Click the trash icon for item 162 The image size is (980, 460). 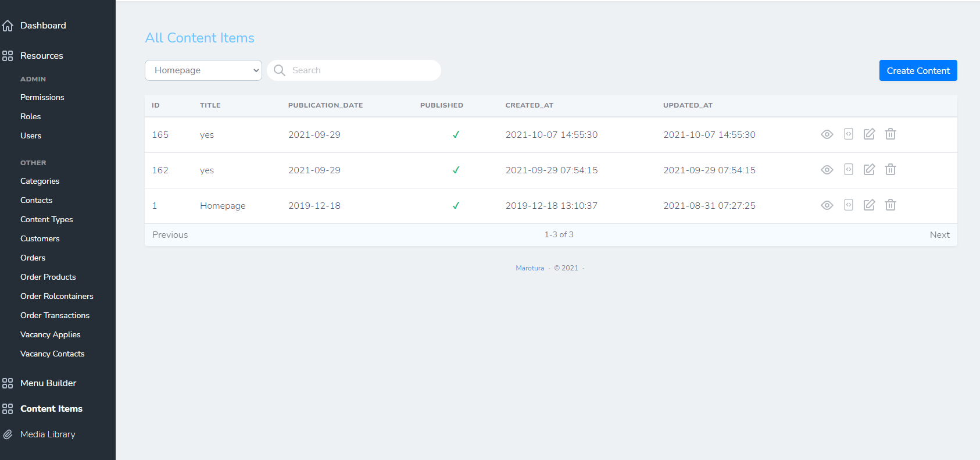tap(890, 170)
